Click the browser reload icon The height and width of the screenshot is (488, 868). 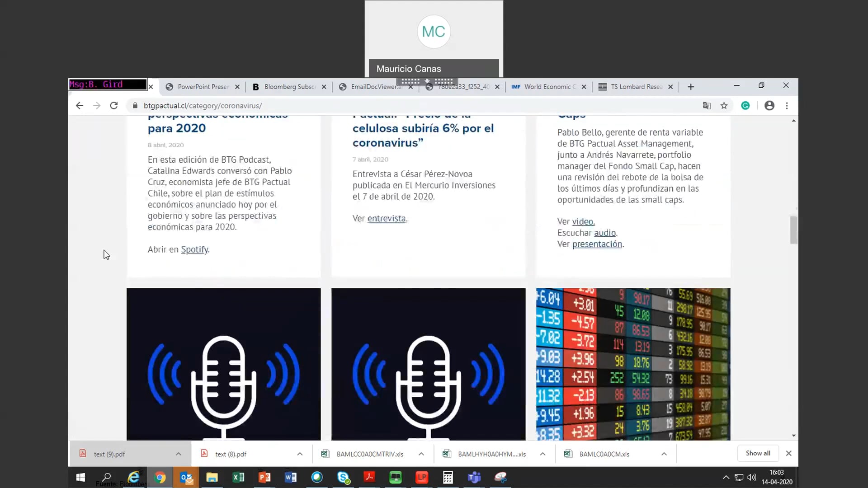(114, 106)
